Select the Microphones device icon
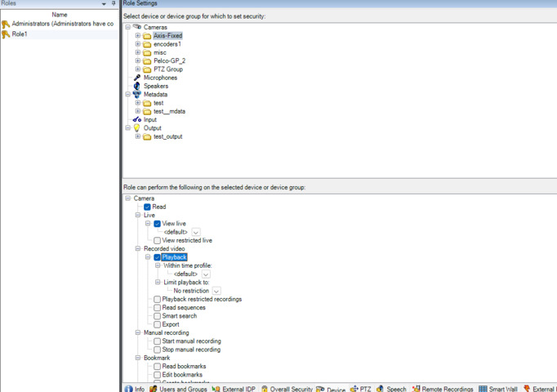Screen dimensions: 557x392 coord(137,78)
